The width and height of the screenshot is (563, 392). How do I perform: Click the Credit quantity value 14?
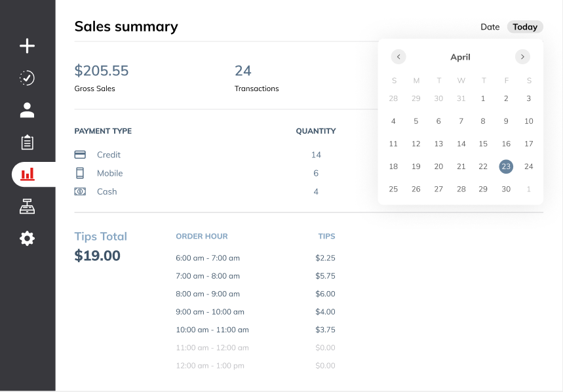click(316, 155)
